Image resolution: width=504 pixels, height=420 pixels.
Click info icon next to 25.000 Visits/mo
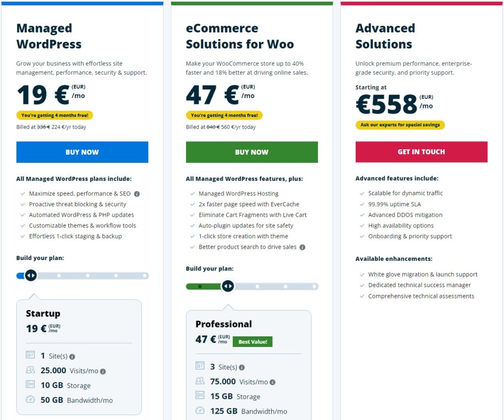pyautogui.click(x=103, y=371)
